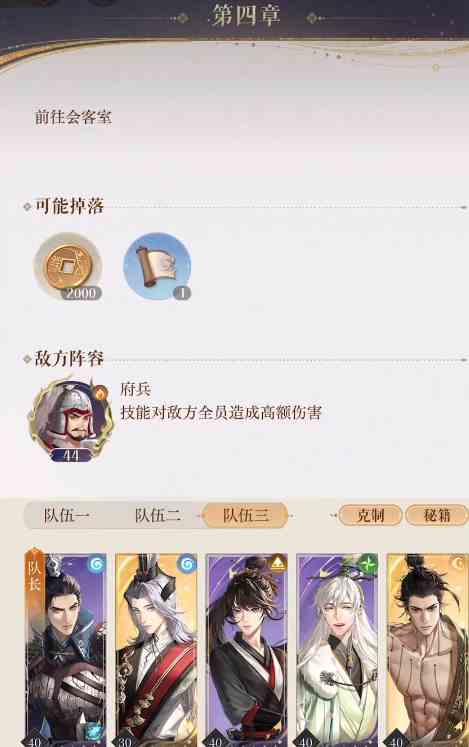
Task: Tap the green cross icon on fourth card
Action: pos(367,564)
